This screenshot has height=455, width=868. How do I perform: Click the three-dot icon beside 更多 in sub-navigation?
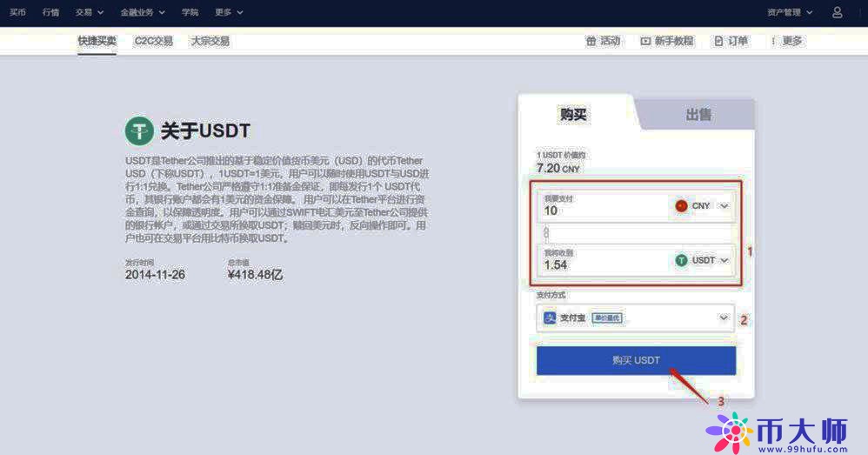click(x=773, y=41)
